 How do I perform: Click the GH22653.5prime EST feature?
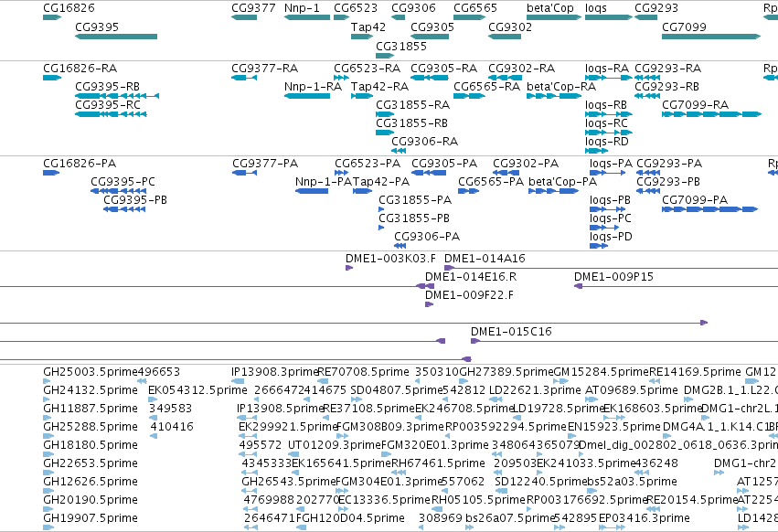48,473
